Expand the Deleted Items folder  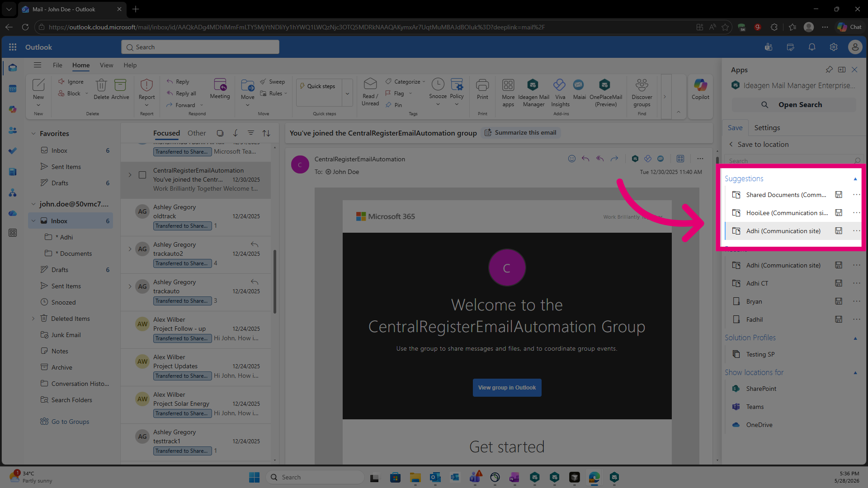(x=33, y=319)
